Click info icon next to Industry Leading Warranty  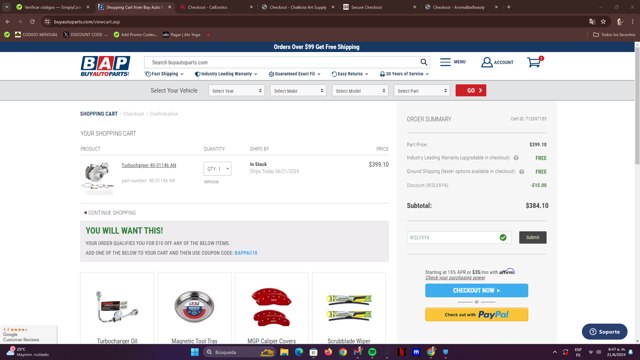[x=516, y=158]
